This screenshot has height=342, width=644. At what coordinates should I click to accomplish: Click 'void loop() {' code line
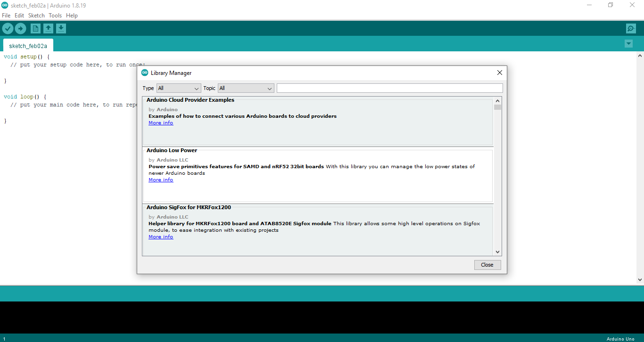click(x=25, y=97)
